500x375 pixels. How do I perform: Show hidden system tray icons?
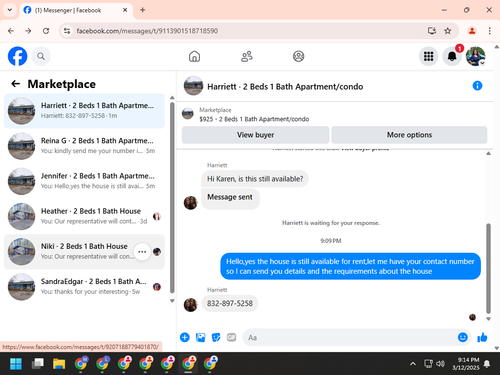413,364
